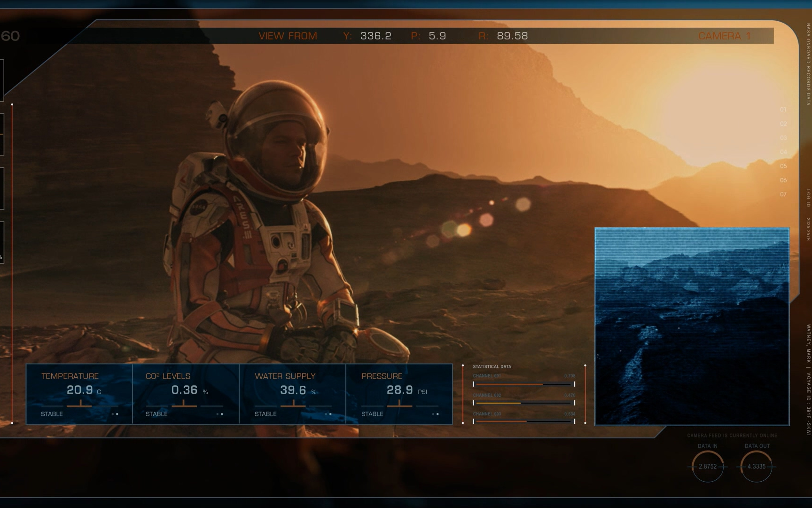Click the status dots in Temperature panel
The height and width of the screenshot is (508, 812).
[x=115, y=414]
